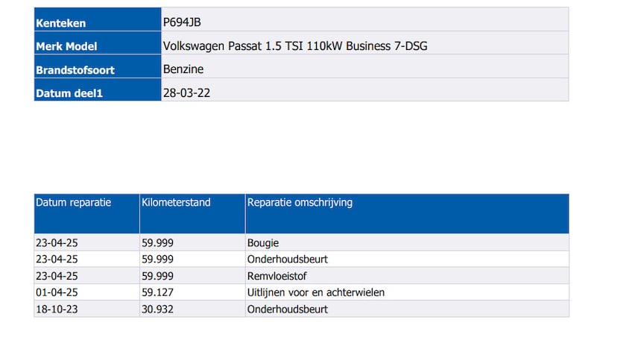Click the Reparatie omschrijving column header

point(300,203)
